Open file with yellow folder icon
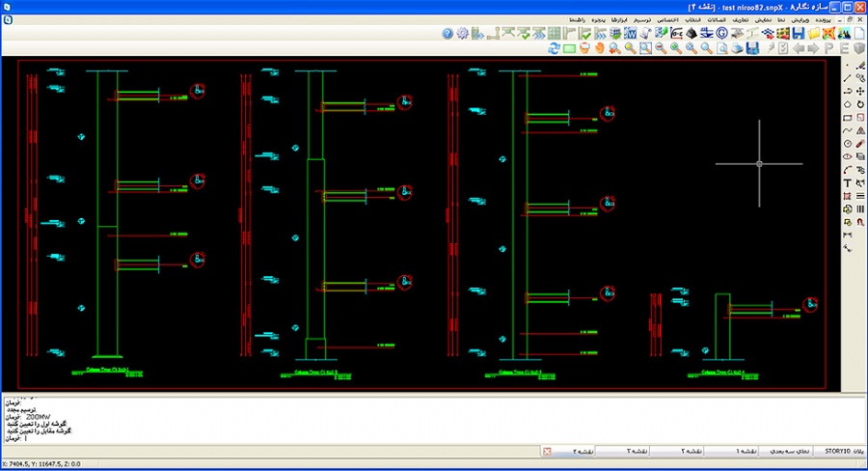868x471 pixels. click(x=814, y=34)
